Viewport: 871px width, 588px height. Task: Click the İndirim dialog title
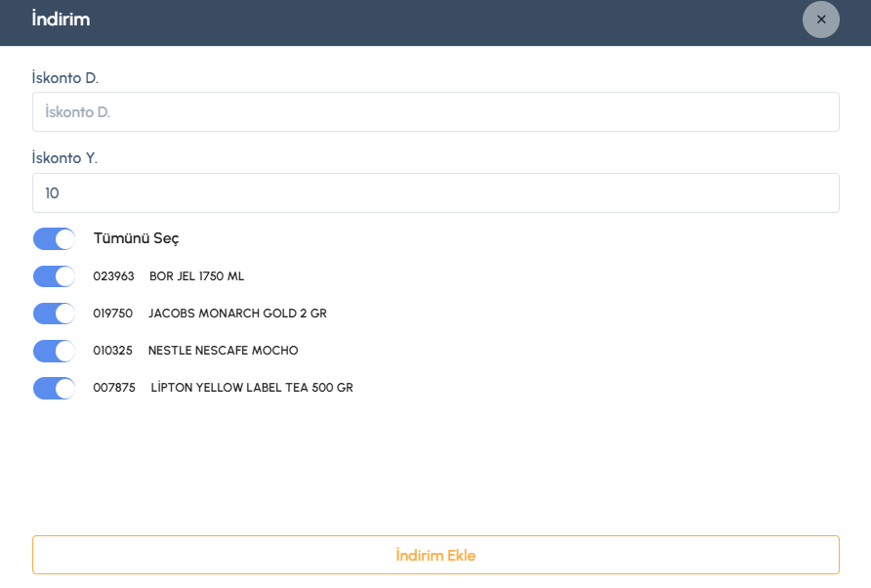click(x=61, y=20)
